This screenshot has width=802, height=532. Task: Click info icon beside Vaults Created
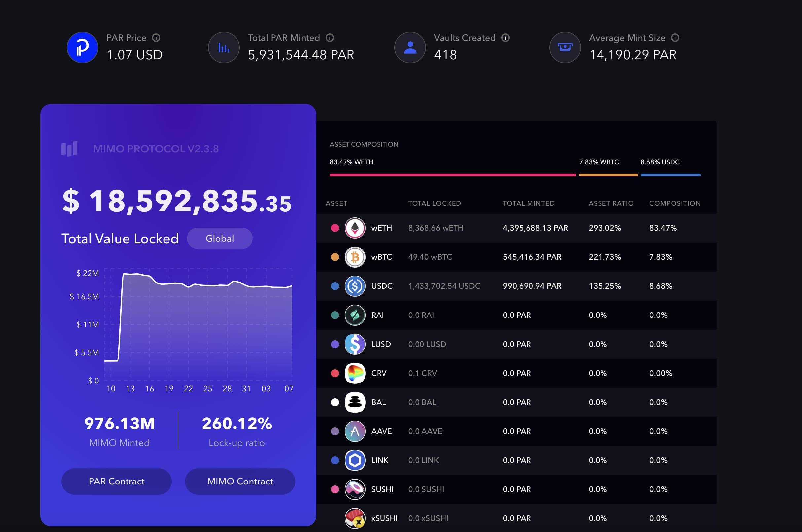point(505,38)
